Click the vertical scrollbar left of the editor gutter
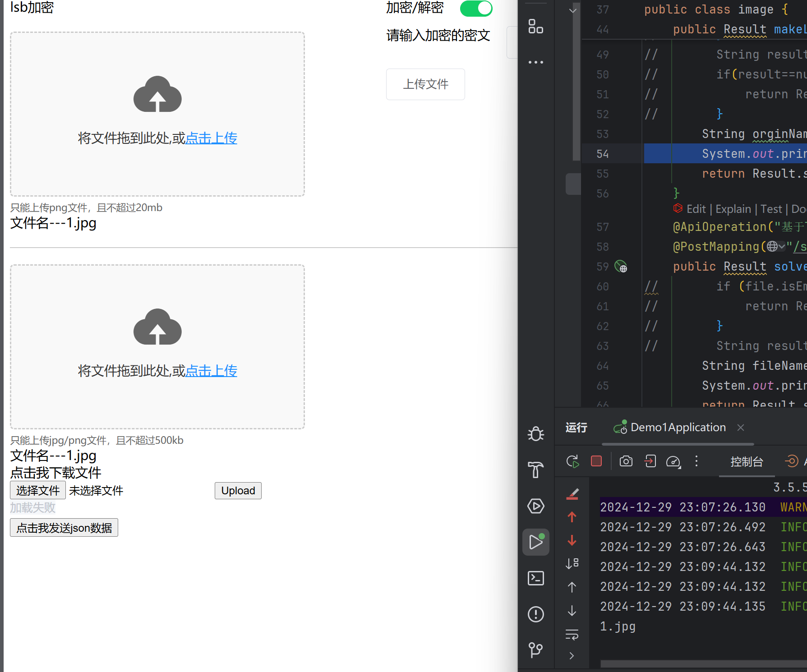This screenshot has height=672, width=807. [576, 81]
